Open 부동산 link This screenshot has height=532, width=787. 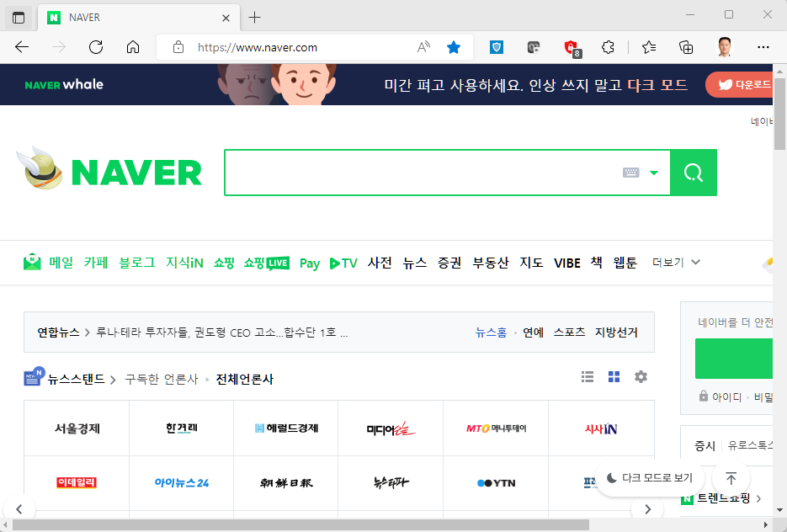pos(491,263)
